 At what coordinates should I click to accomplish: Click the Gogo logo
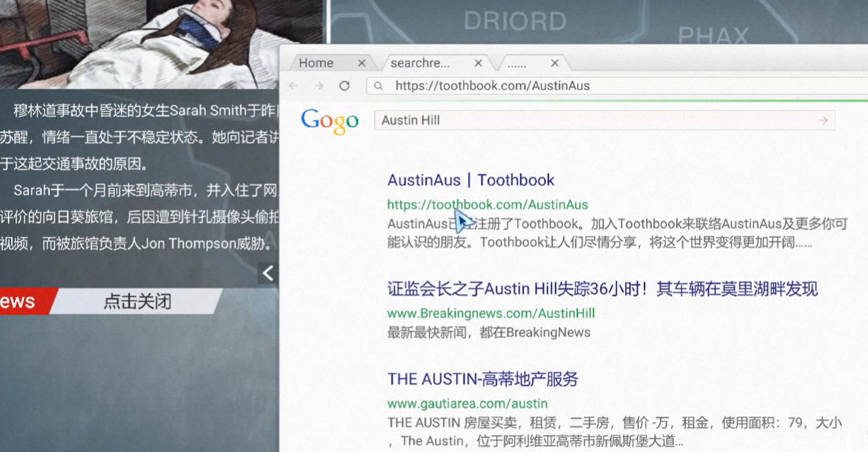click(x=329, y=121)
